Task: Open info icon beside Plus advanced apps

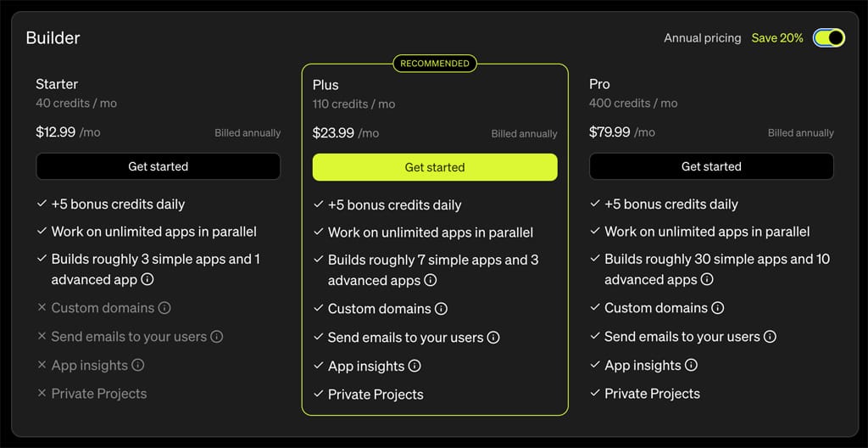Action: pyautogui.click(x=431, y=280)
